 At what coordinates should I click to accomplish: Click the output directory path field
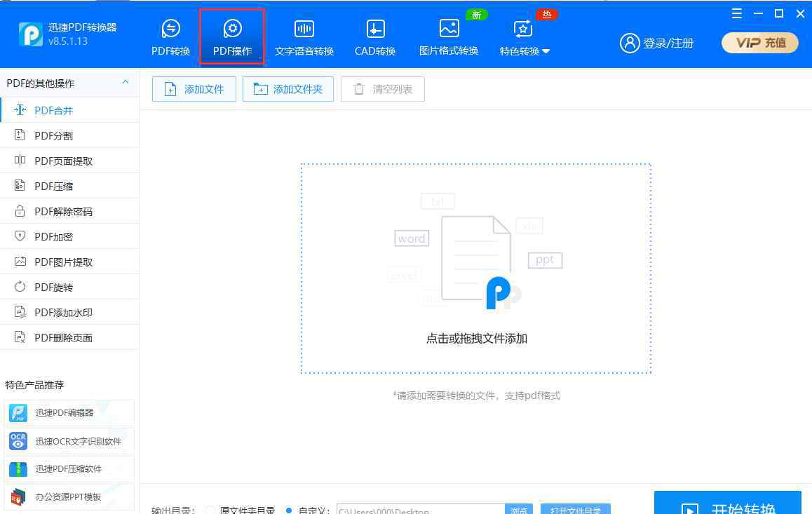[421, 509]
